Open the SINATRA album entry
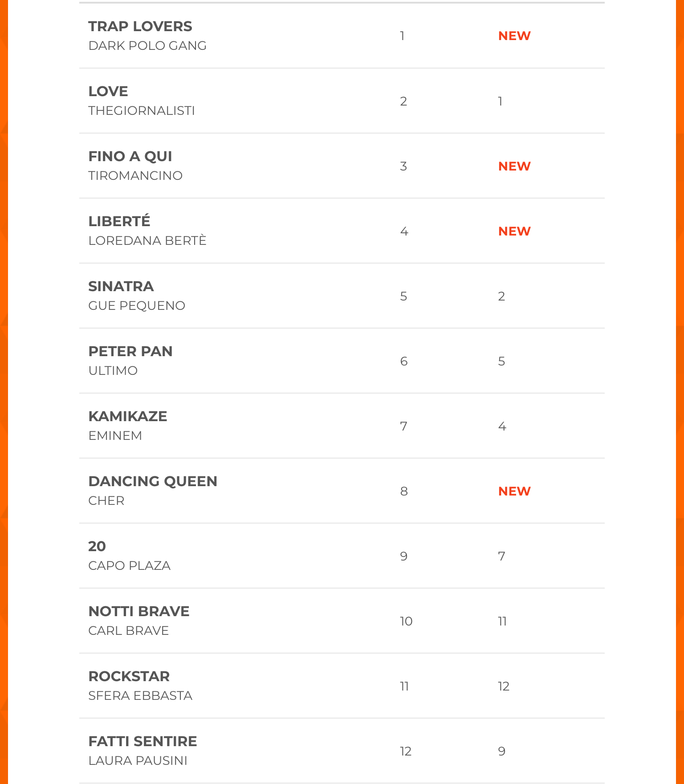The image size is (684, 784). [121, 287]
